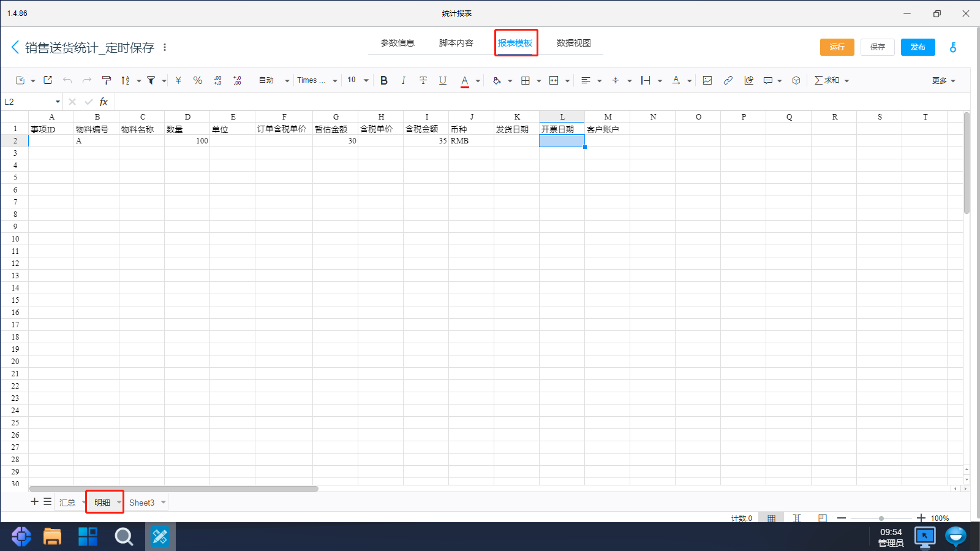Toggle strikethrough formatting
Screen dimensions: 980x551
423,80
